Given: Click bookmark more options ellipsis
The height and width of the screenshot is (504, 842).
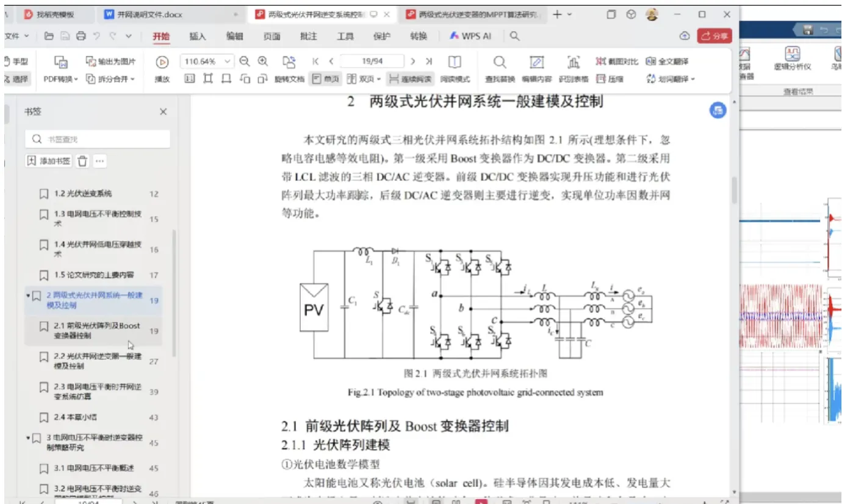Looking at the screenshot, I should (x=100, y=161).
